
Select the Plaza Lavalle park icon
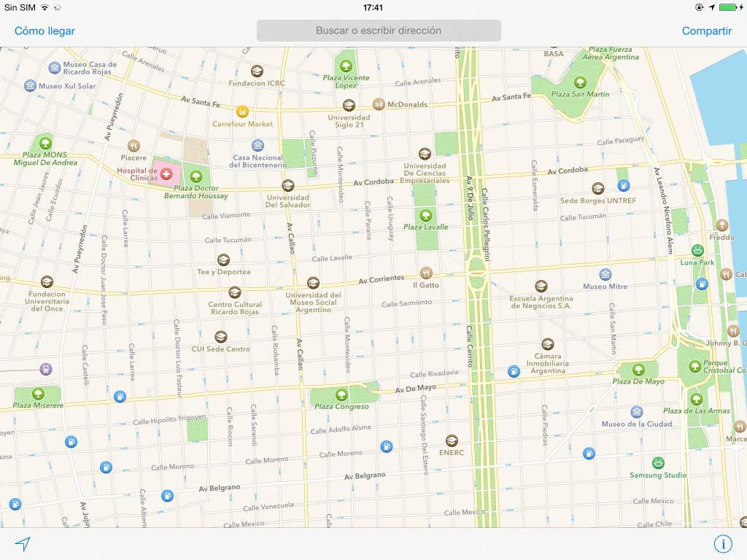[x=426, y=214]
